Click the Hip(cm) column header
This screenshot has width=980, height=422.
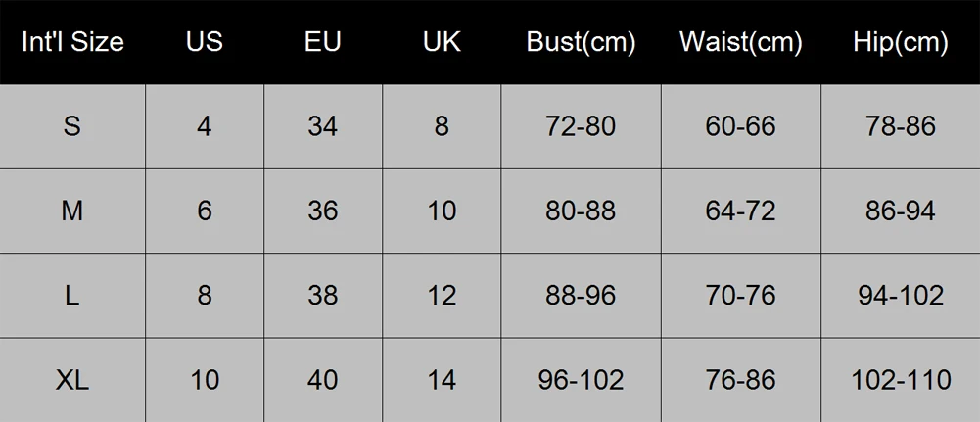pyautogui.click(x=901, y=42)
